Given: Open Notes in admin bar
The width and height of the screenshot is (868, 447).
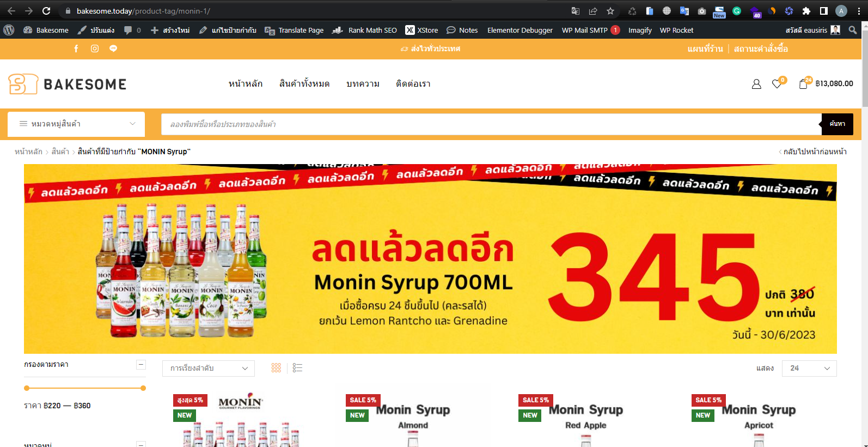Looking at the screenshot, I should tap(462, 30).
